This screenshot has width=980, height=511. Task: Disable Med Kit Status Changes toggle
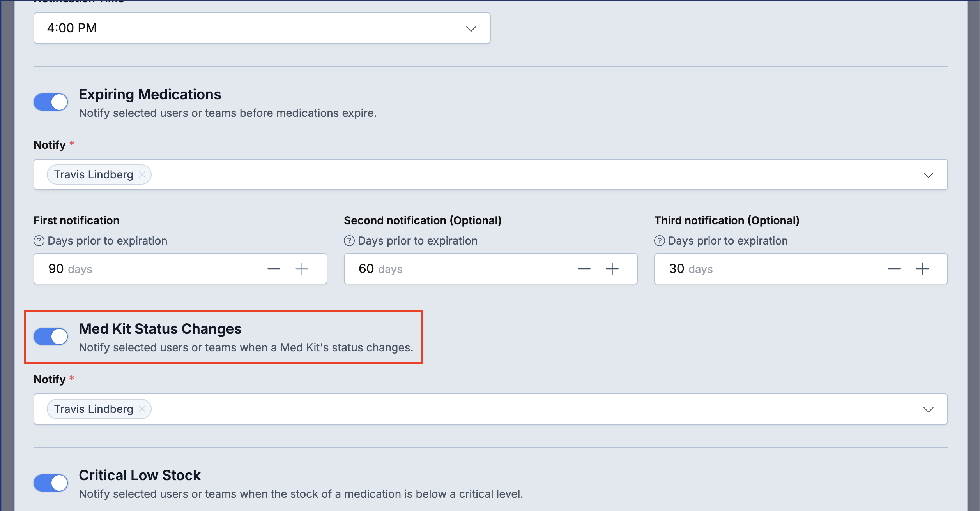(51, 337)
